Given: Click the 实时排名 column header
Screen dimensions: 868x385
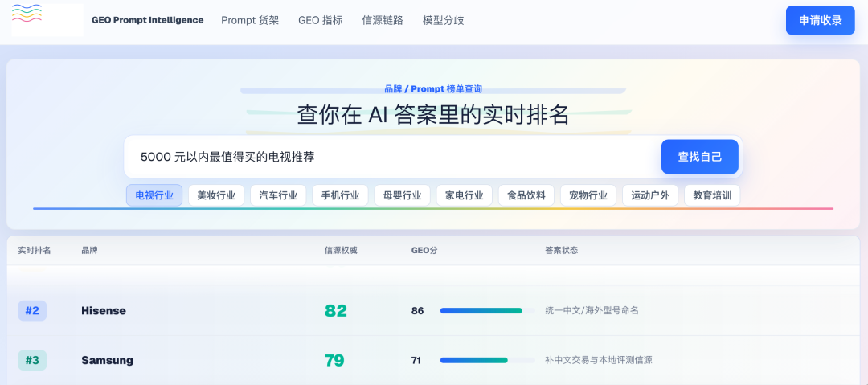Looking at the screenshot, I should (35, 251).
